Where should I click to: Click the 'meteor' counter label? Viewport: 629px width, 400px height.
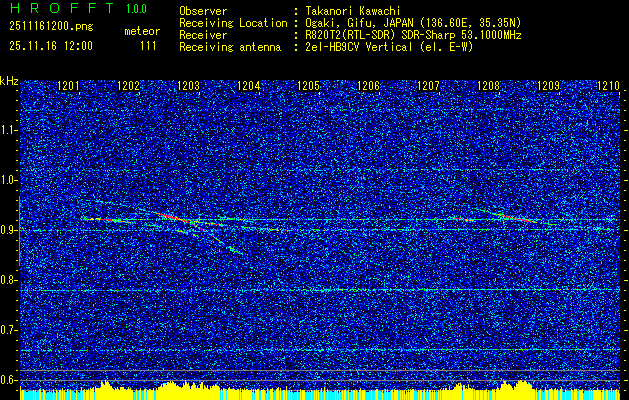pyautogui.click(x=142, y=31)
